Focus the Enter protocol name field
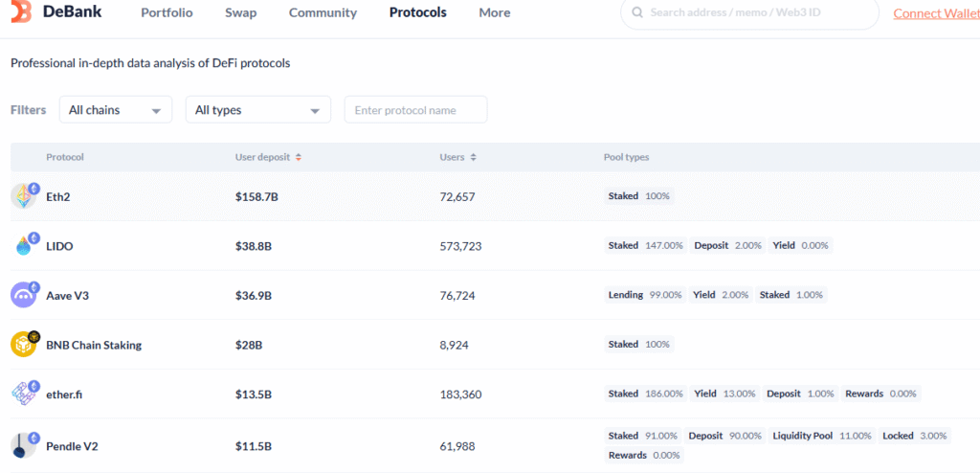The width and height of the screenshot is (980, 473). pos(415,109)
